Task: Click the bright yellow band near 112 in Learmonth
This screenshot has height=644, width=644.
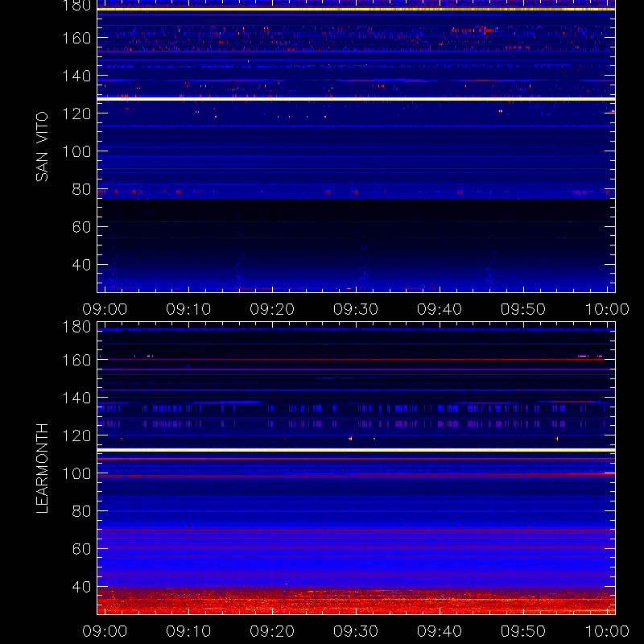Action: pyautogui.click(x=356, y=450)
